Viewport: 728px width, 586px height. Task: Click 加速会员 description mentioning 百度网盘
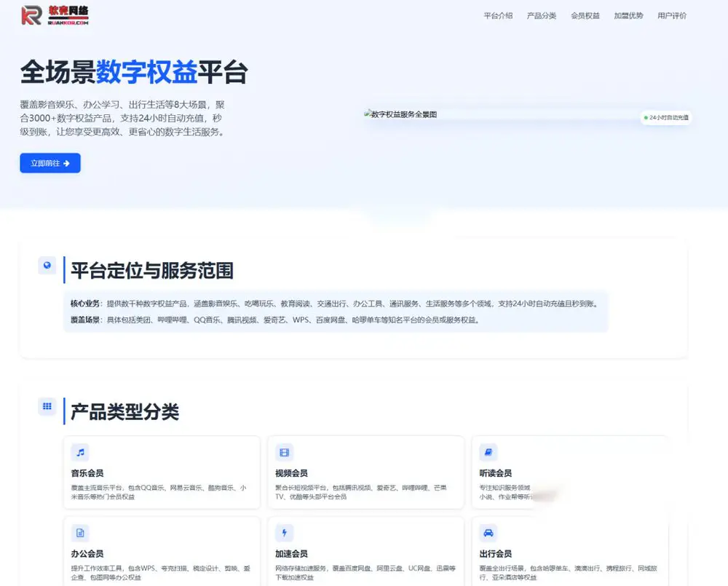click(365, 573)
